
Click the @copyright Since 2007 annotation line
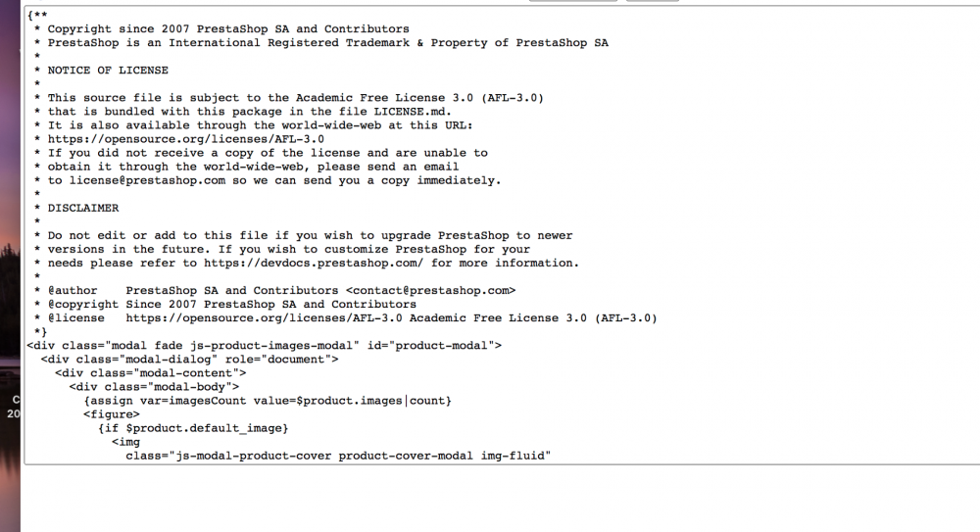(x=225, y=305)
